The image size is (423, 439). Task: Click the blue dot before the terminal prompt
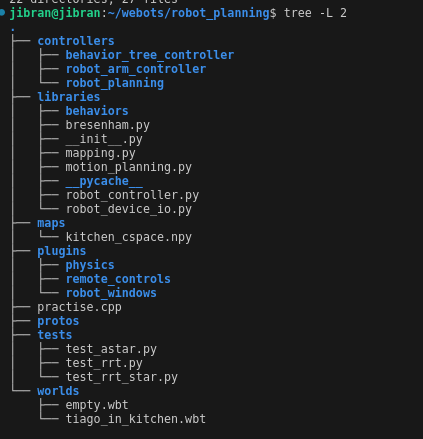[x=2, y=13]
